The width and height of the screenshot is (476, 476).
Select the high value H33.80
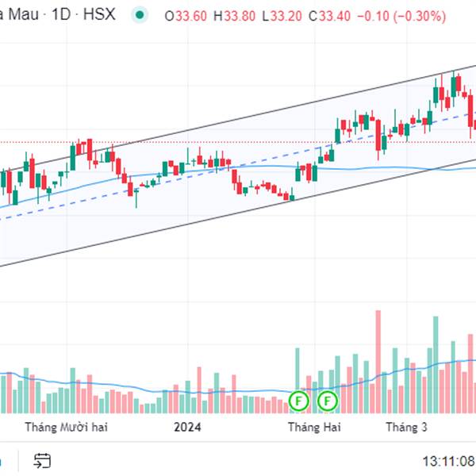pos(234,16)
